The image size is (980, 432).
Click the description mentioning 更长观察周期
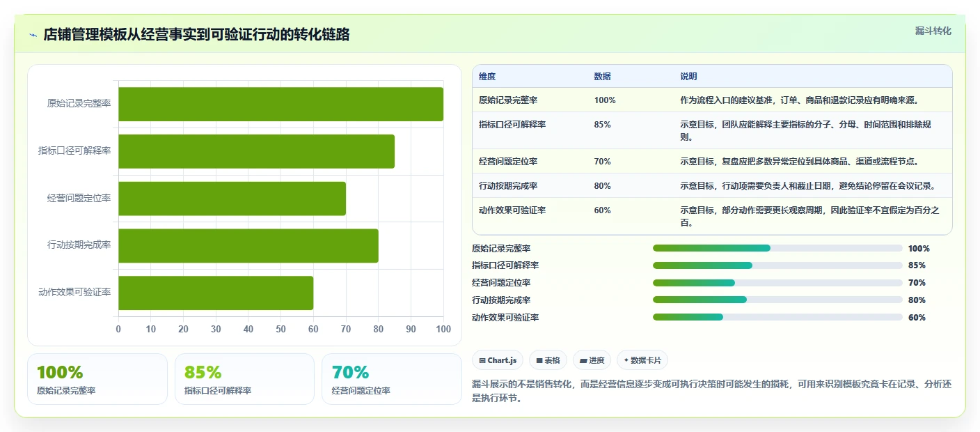[x=810, y=217]
